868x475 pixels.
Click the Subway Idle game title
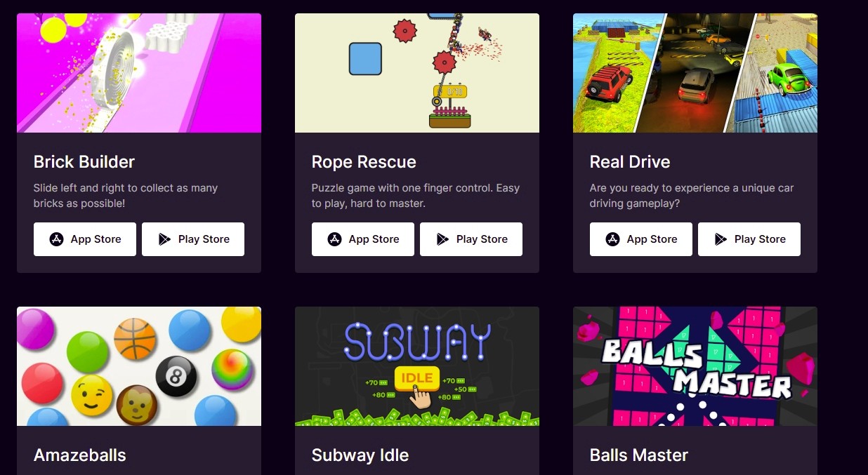click(x=360, y=455)
